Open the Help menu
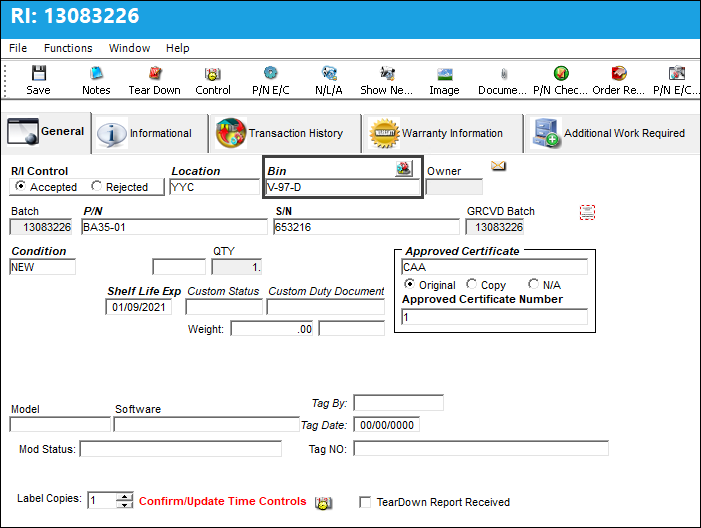 click(177, 48)
